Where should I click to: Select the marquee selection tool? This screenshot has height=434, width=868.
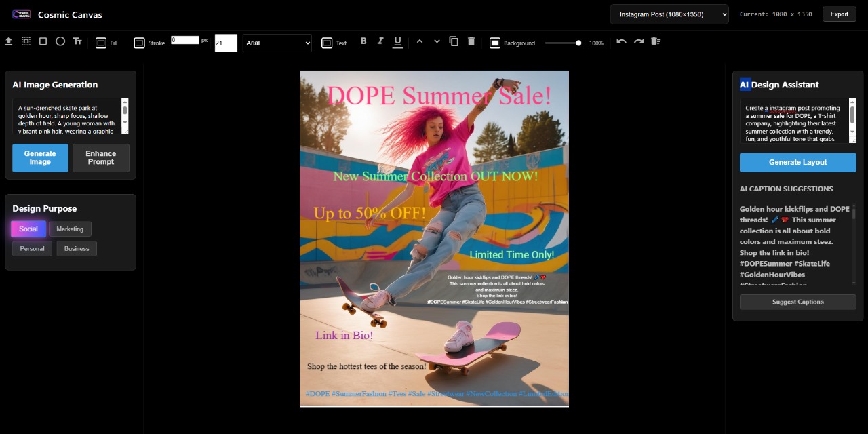pos(26,41)
